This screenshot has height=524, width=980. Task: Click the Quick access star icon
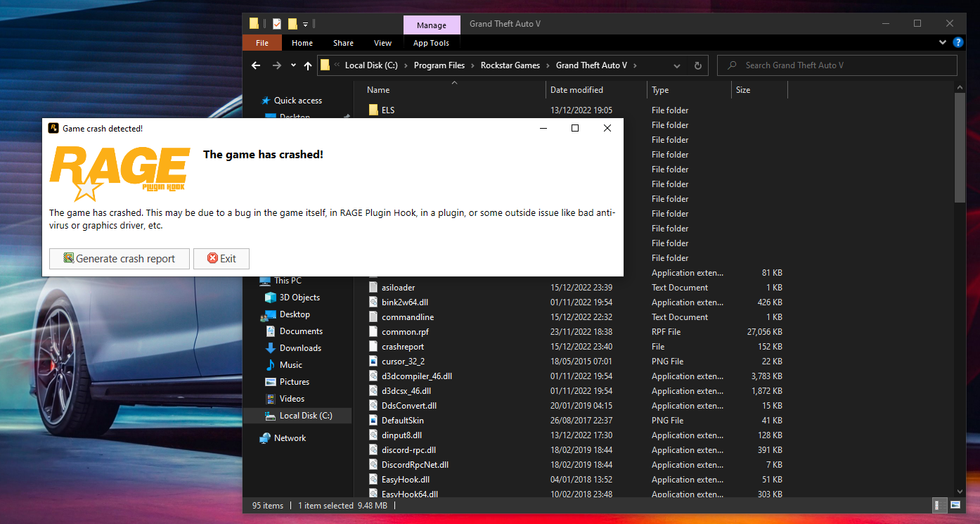266,101
